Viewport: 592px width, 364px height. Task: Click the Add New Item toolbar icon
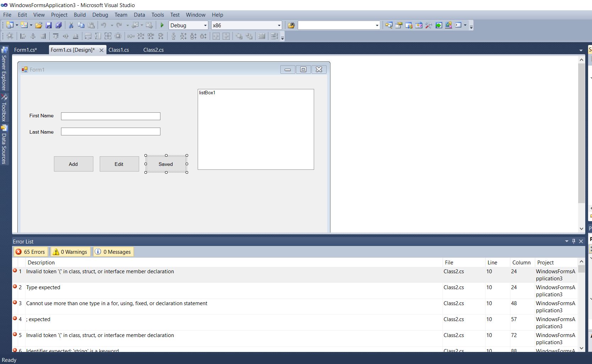[x=24, y=25]
